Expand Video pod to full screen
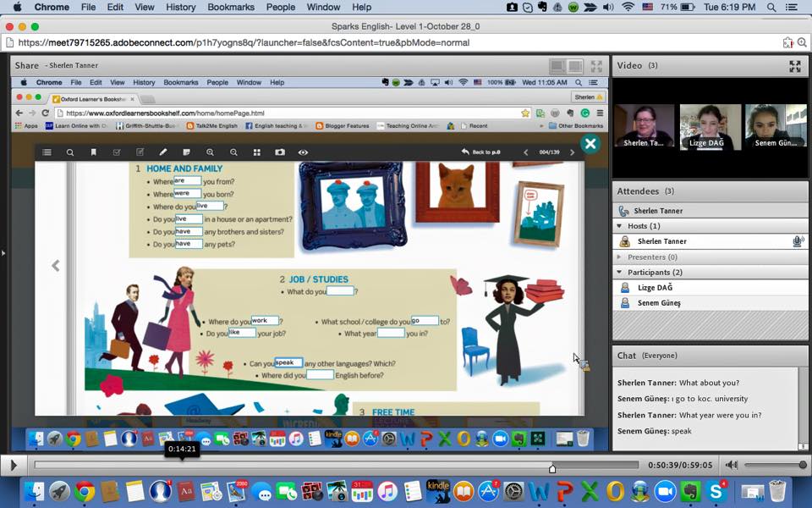 point(795,66)
